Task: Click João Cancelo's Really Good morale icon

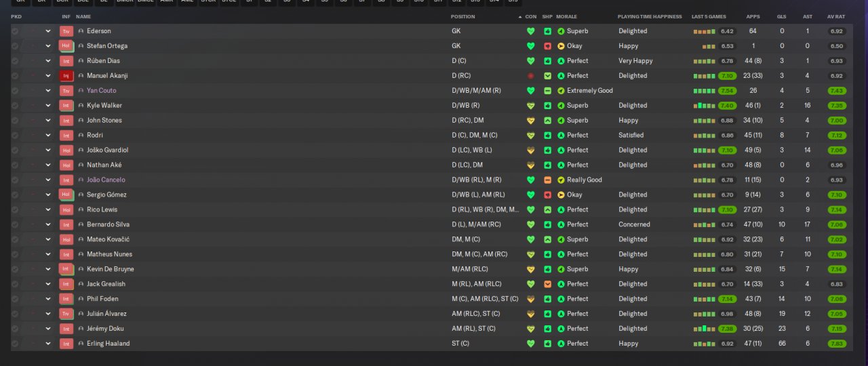Action: [561, 180]
